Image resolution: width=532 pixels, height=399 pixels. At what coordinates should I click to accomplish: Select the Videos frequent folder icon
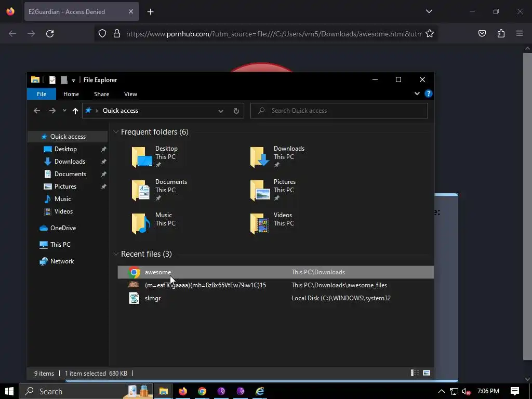click(x=260, y=223)
